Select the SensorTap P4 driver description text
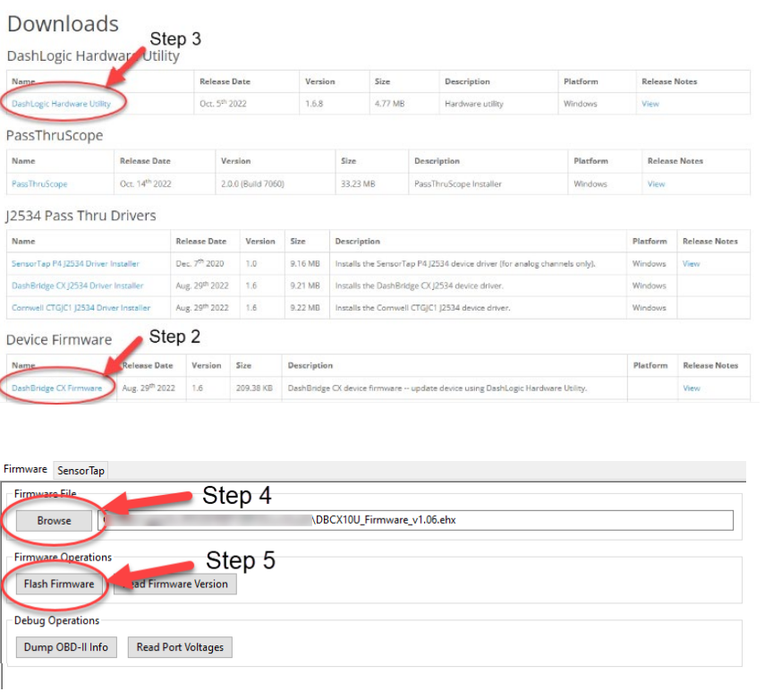This screenshot has width=773, height=700. coord(465,264)
